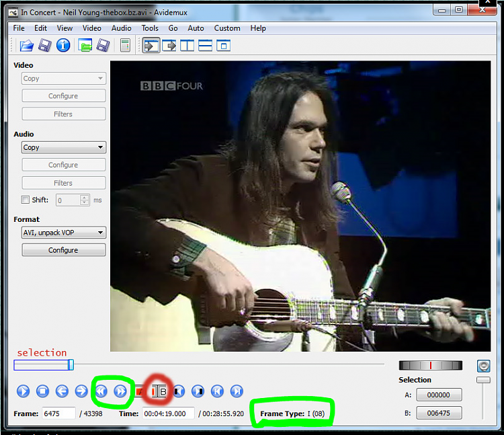Image resolution: width=504 pixels, height=435 pixels.
Task: Click the jog shuttle wheel
Action: coord(430,365)
